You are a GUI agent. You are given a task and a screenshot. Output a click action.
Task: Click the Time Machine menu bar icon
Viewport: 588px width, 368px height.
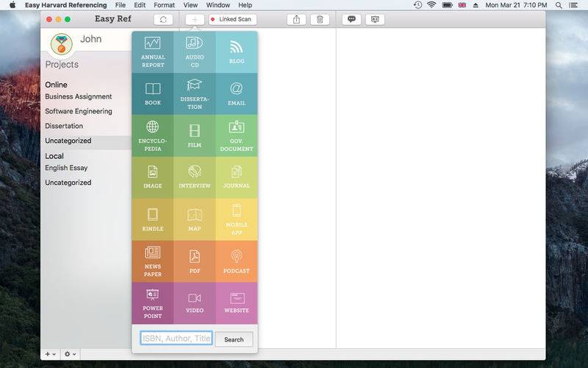point(417,5)
